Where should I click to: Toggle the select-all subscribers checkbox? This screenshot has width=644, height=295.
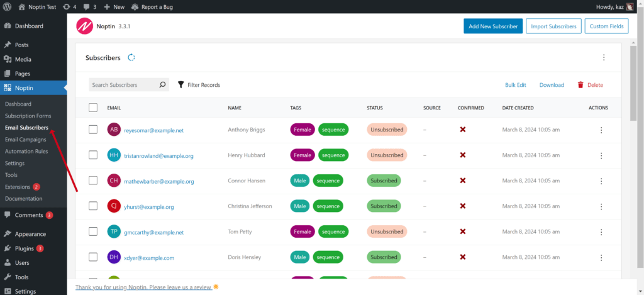93,108
